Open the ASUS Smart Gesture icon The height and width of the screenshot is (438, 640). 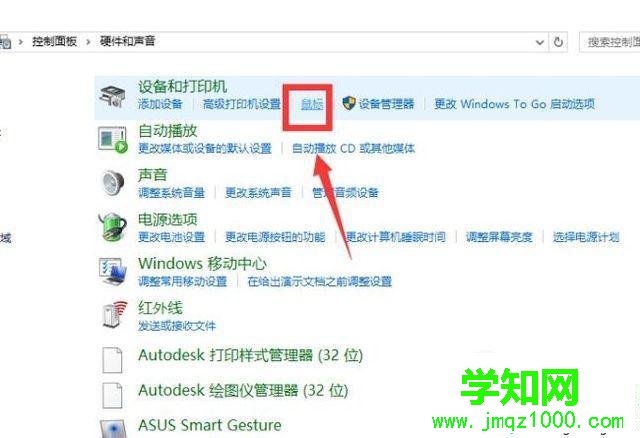coord(113,428)
